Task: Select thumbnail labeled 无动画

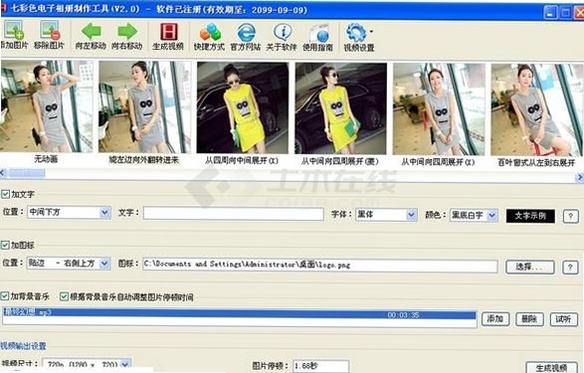Action: tap(46, 107)
